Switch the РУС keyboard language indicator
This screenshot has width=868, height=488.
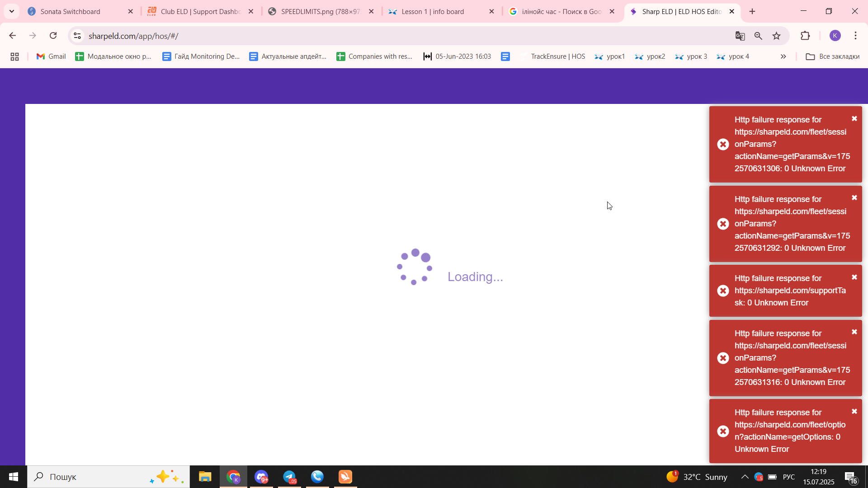pyautogui.click(x=789, y=477)
